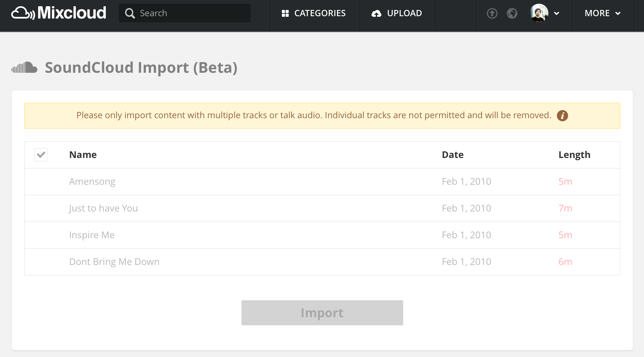Select the Just to have You track

(x=103, y=208)
